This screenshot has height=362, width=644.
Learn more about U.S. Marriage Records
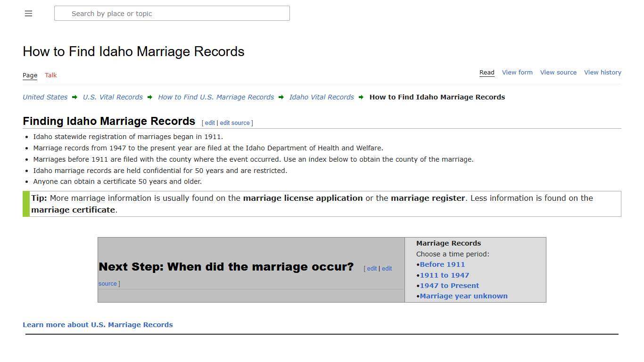click(98, 324)
